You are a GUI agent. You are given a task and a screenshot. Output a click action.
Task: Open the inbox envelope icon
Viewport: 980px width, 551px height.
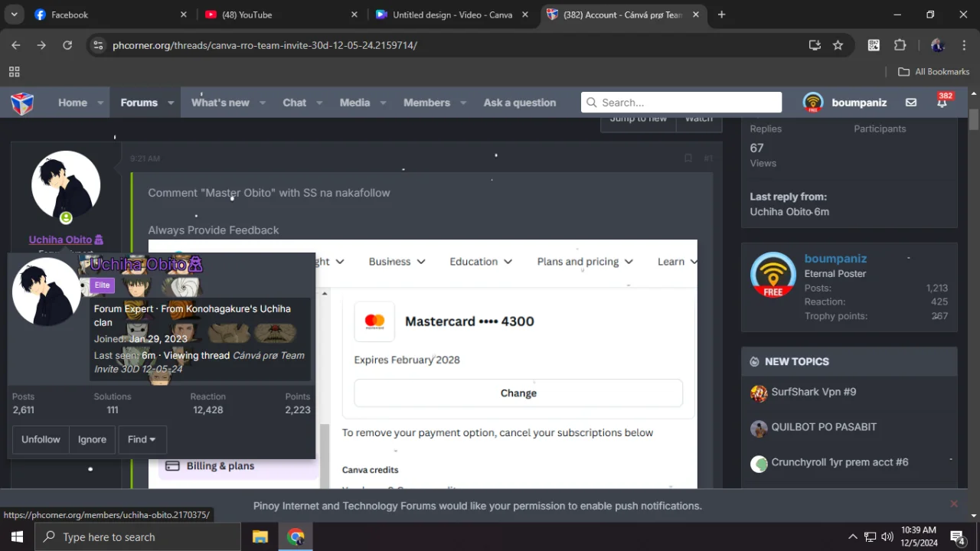(911, 103)
